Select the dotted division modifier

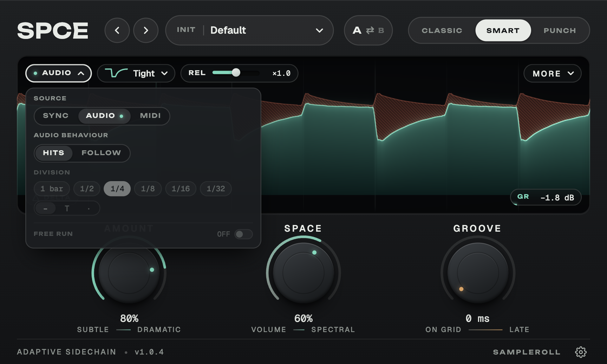pos(89,209)
